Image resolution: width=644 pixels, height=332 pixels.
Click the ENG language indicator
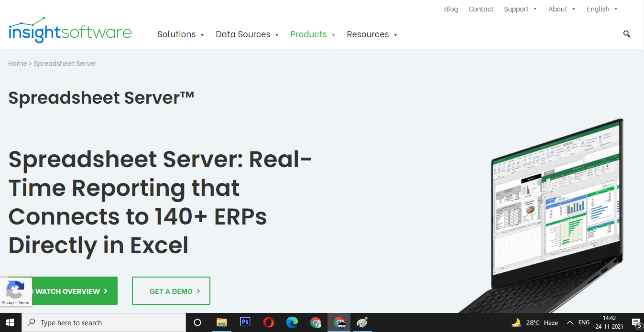(x=584, y=322)
